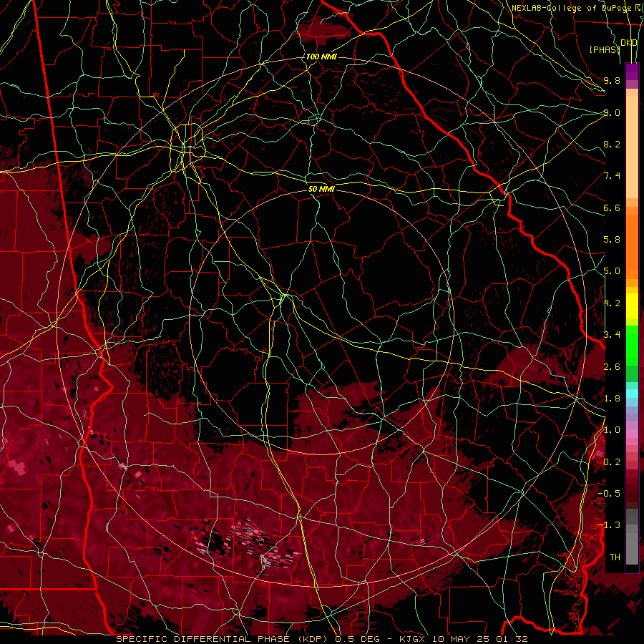Screen dimensions: 644x644
Task: Click "0.5 DEG" elevation text in the caption
Action: 357,639
